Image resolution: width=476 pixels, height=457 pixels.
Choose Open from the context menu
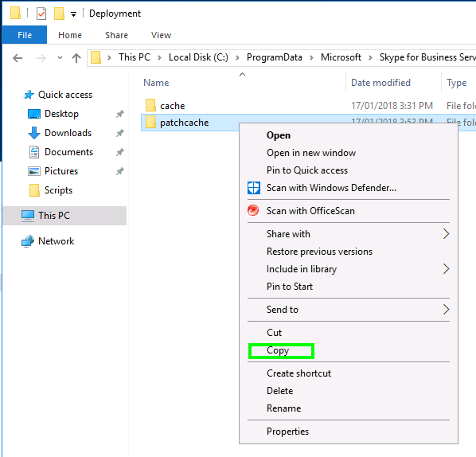coord(279,135)
